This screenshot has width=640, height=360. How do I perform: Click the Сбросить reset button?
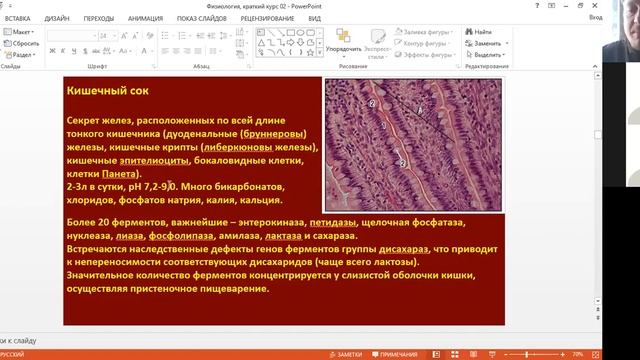pyautogui.click(x=21, y=43)
